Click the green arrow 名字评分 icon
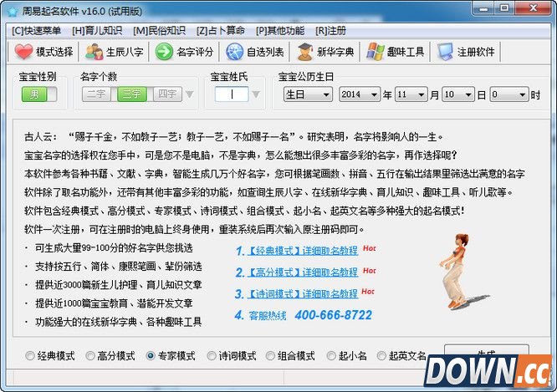The image size is (557, 392). click(x=164, y=52)
